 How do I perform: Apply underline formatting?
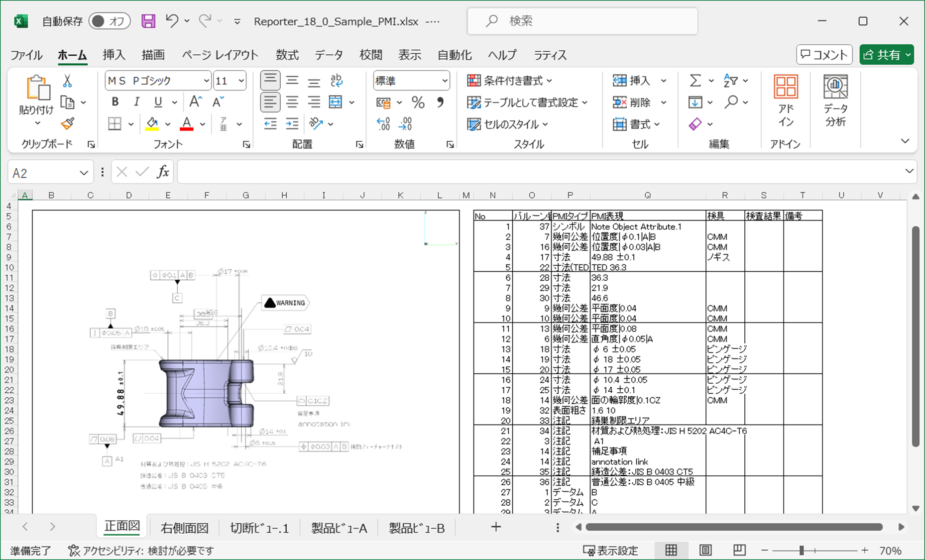158,102
